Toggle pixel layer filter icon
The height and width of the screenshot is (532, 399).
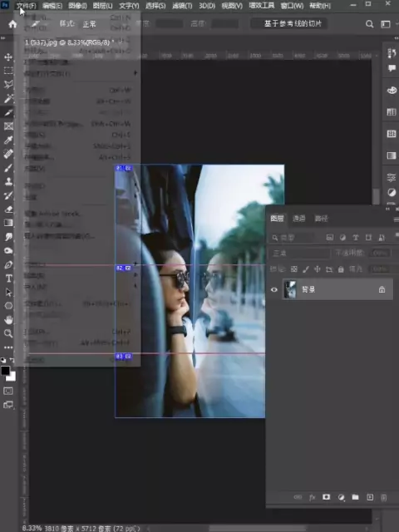tap(330, 238)
